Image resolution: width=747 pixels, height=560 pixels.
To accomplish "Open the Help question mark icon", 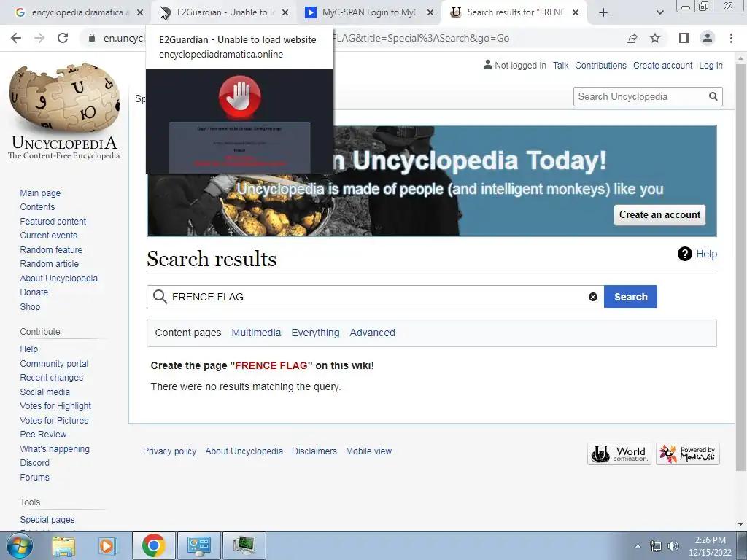I will point(684,254).
